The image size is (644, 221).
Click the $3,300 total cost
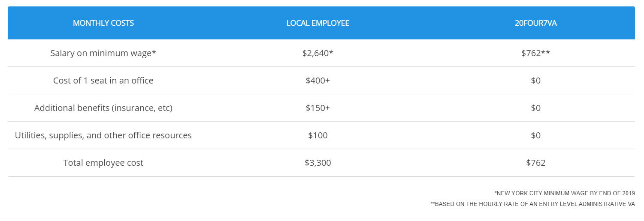pos(318,163)
